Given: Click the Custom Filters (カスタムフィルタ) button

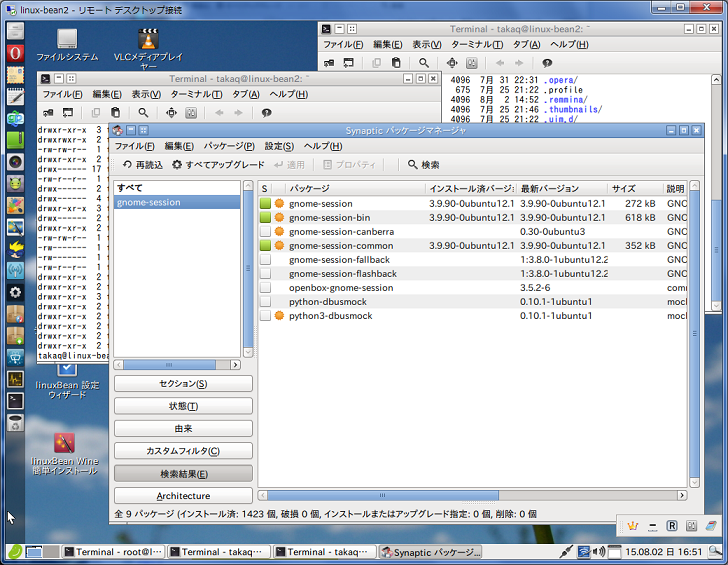Looking at the screenshot, I should pos(183,451).
